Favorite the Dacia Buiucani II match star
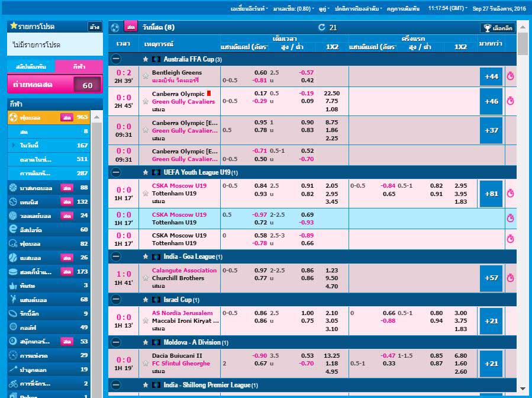The height and width of the screenshot is (398, 532). (146, 364)
